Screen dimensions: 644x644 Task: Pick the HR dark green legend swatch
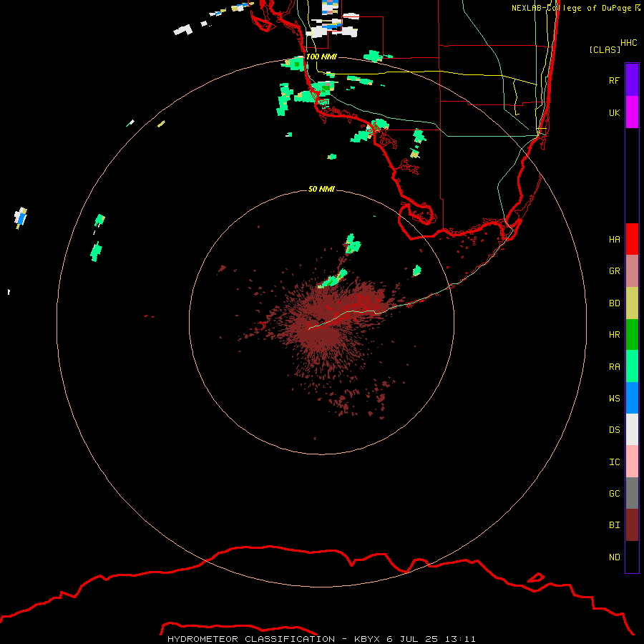coord(632,335)
